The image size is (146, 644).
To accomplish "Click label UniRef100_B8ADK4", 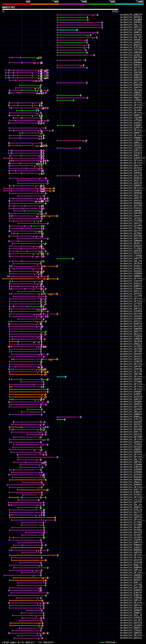I will click(x=131, y=203).
